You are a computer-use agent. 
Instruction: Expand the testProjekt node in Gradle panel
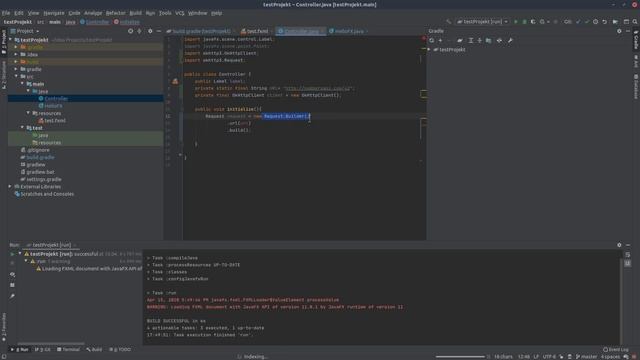pos(429,49)
